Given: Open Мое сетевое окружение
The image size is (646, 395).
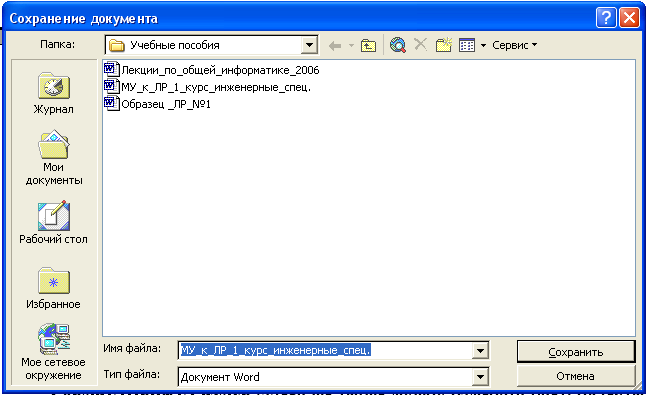Looking at the screenshot, I should [x=54, y=352].
